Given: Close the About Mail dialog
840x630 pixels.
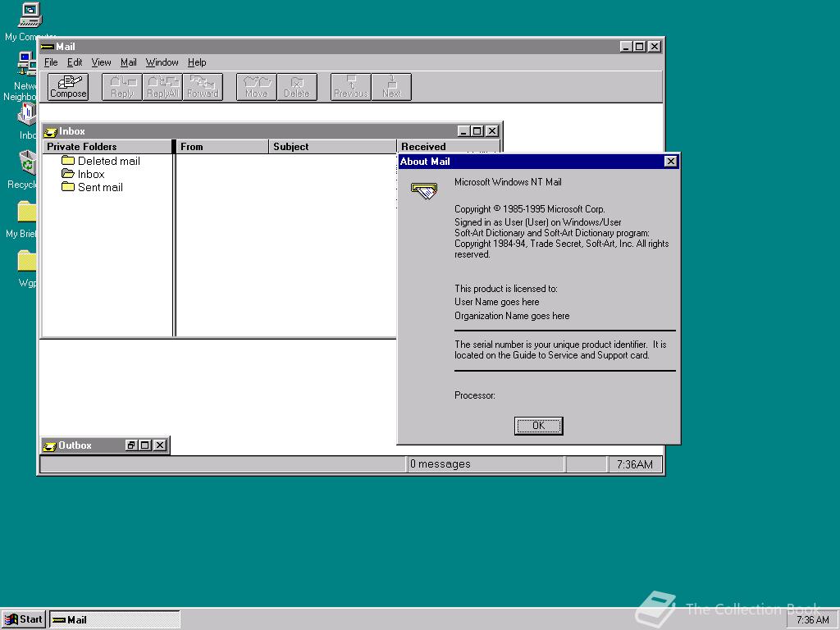Looking at the screenshot, I should pyautogui.click(x=670, y=162).
